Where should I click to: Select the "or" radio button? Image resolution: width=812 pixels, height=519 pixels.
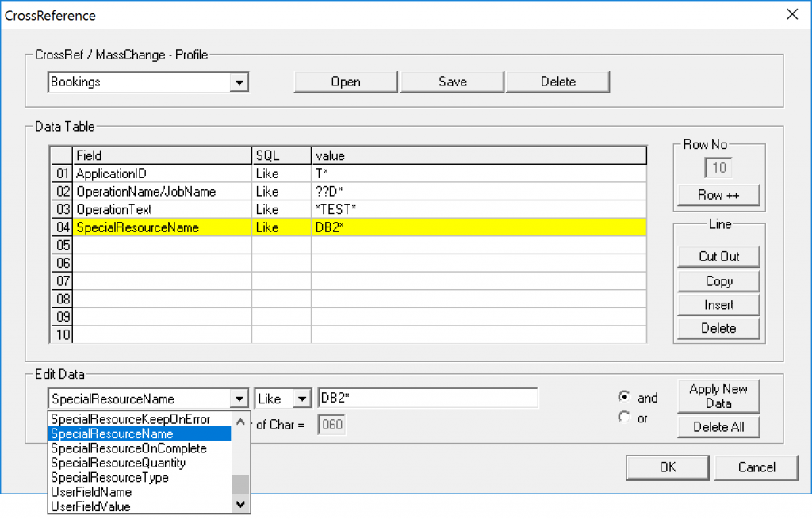click(625, 415)
